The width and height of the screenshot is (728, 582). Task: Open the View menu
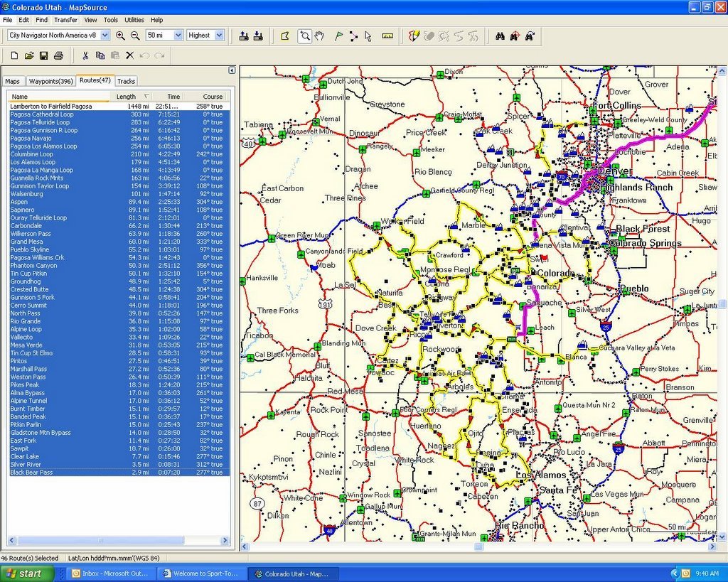(90, 20)
